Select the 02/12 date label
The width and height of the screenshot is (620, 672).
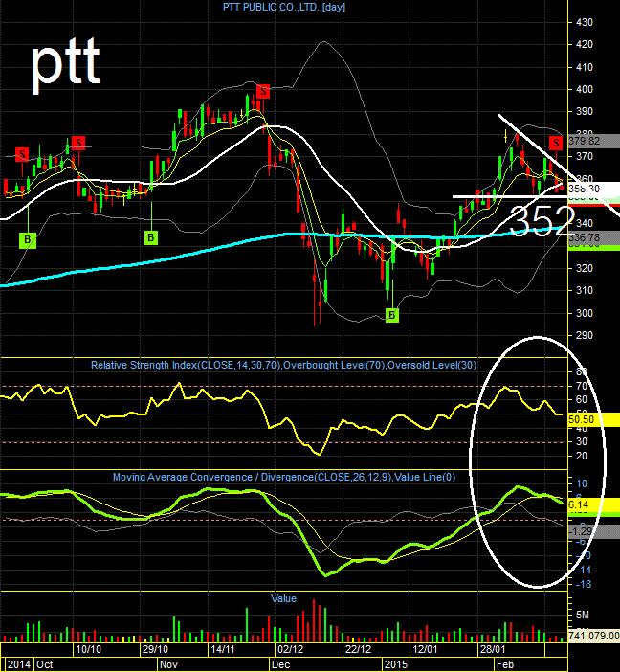click(291, 649)
